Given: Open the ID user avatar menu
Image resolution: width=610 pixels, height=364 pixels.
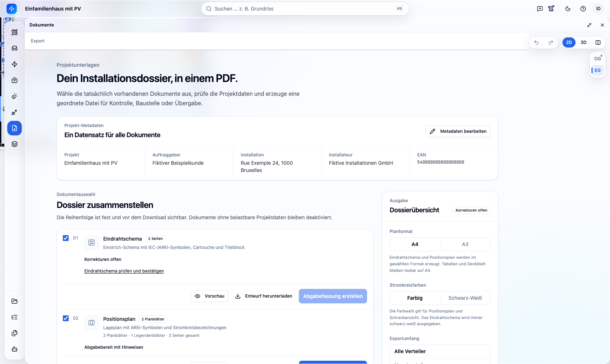Looking at the screenshot, I should (x=598, y=9).
